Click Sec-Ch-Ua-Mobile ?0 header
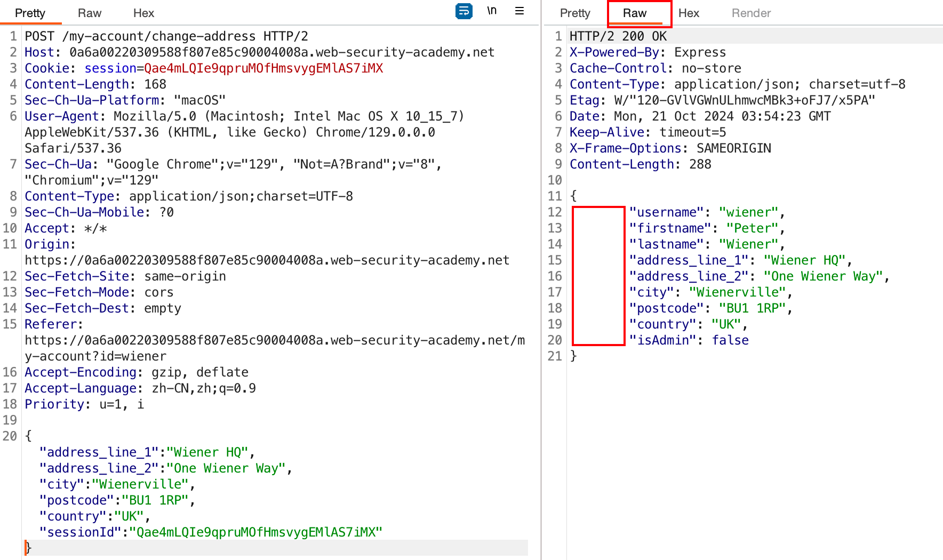Screen dimensions: 943x560 click(x=99, y=212)
